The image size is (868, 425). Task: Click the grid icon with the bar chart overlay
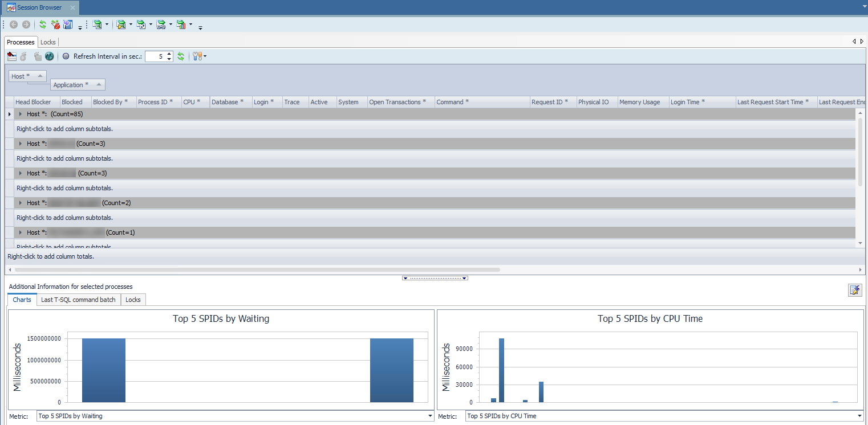(x=181, y=24)
